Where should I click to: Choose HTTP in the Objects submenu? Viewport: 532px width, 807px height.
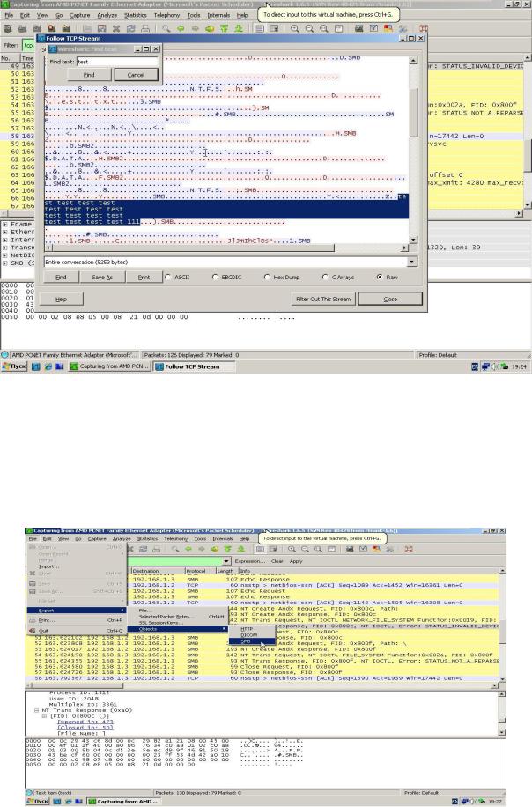[252, 629]
